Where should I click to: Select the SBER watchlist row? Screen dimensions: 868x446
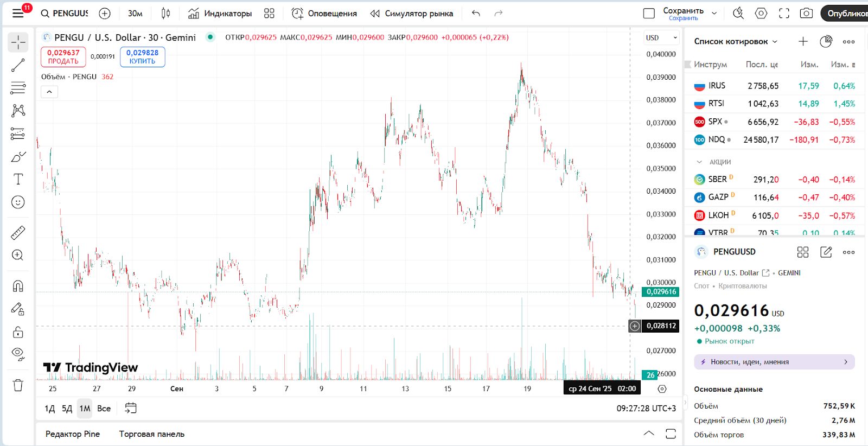pos(775,180)
